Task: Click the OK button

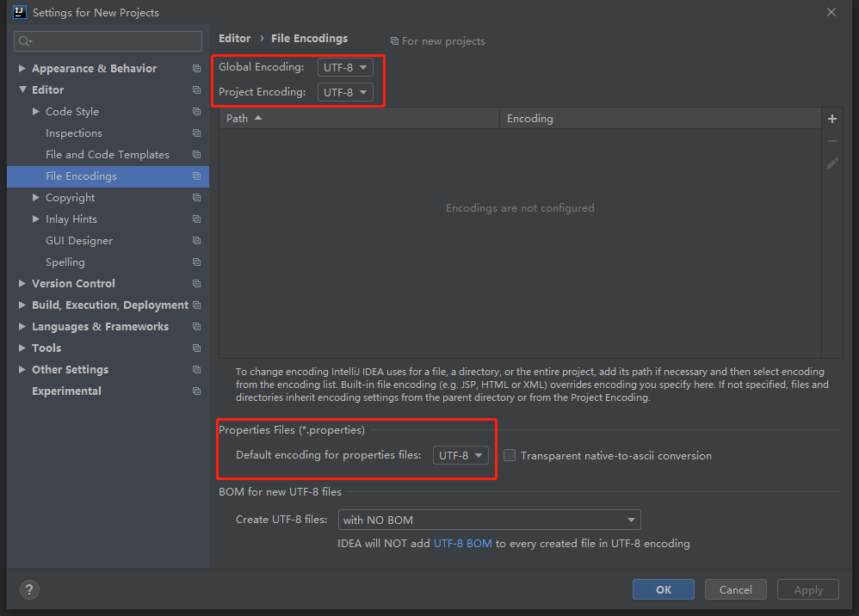Action: pos(664,589)
